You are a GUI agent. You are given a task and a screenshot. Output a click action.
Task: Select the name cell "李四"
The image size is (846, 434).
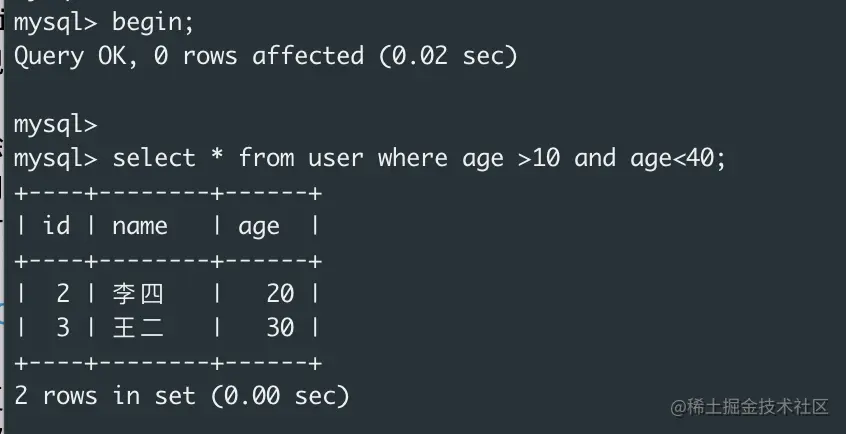(139, 294)
